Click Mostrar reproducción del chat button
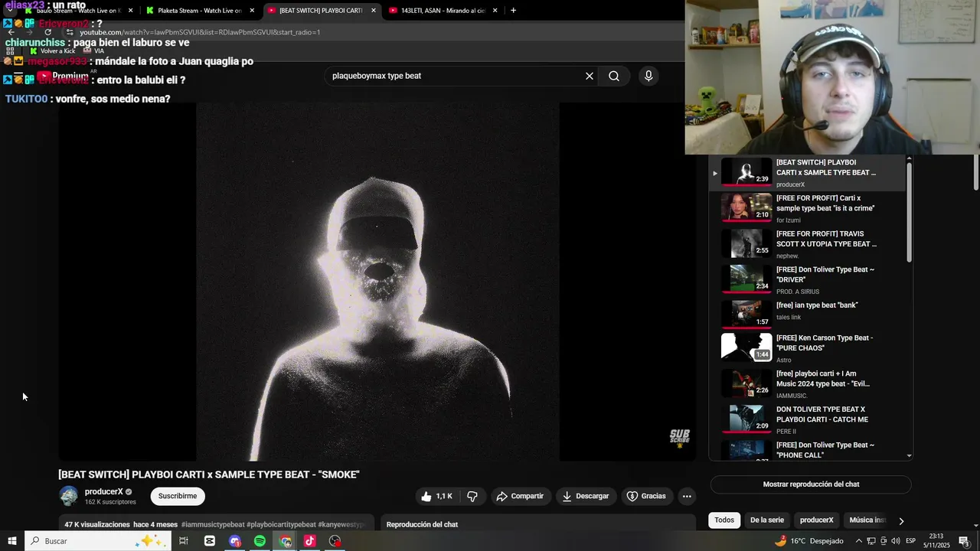Screen dimensions: 980x551 click(x=811, y=484)
